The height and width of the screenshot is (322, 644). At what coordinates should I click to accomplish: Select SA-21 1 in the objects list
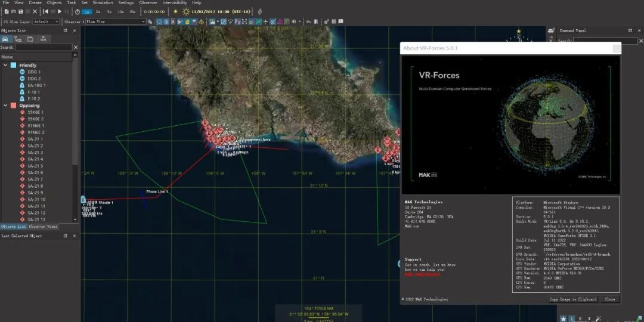click(x=35, y=139)
